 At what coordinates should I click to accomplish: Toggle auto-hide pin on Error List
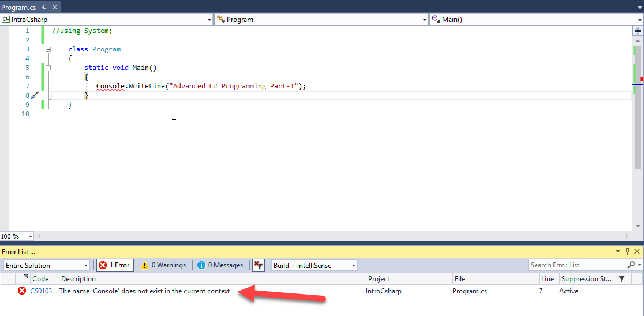point(628,251)
